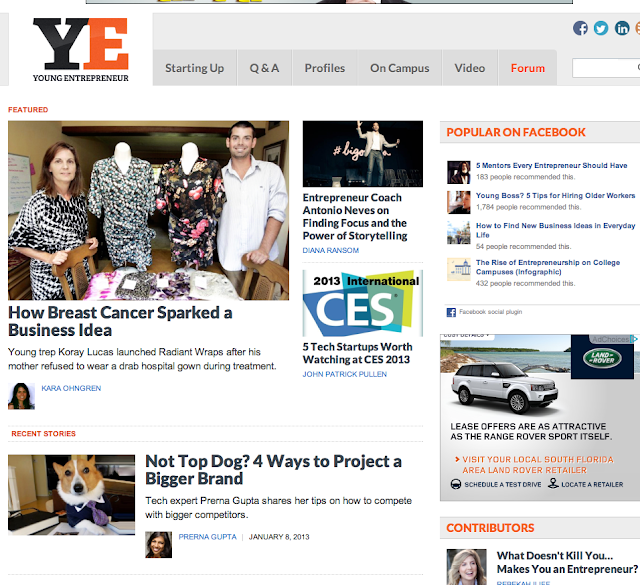Viewport: 640px width, 585px height.
Task: Click '432 people recommended this' text
Action: pos(525,283)
